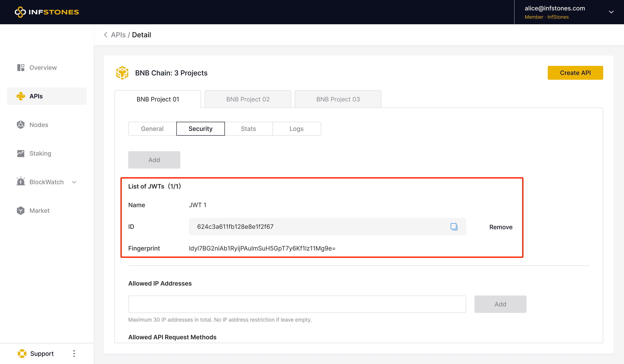Image resolution: width=624 pixels, height=364 pixels.
Task: Expand the BlockWatch submenu chevron
Action: 74,182
